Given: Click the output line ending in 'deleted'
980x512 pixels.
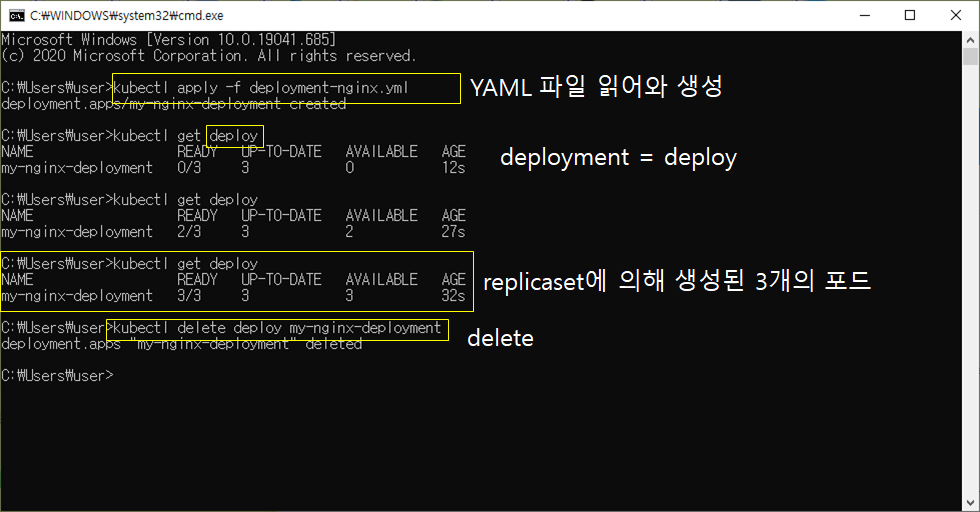Looking at the screenshot, I should (182, 344).
